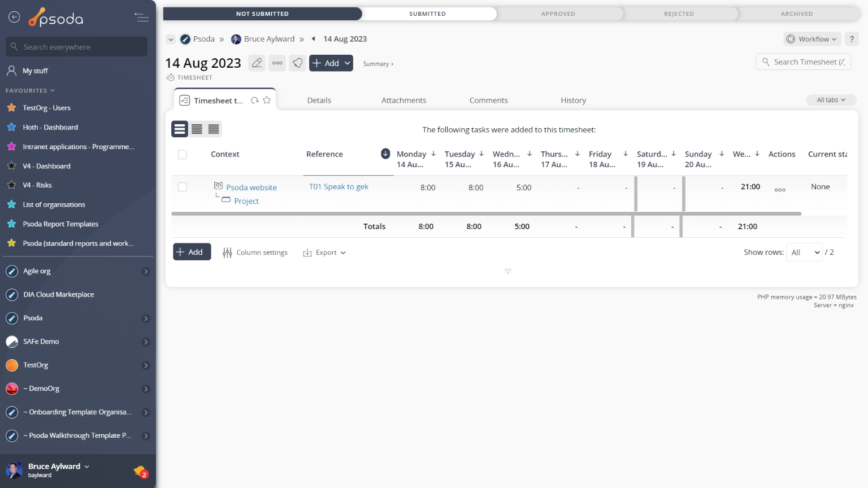
Task: Open the Export dropdown
Action: pyautogui.click(x=324, y=252)
